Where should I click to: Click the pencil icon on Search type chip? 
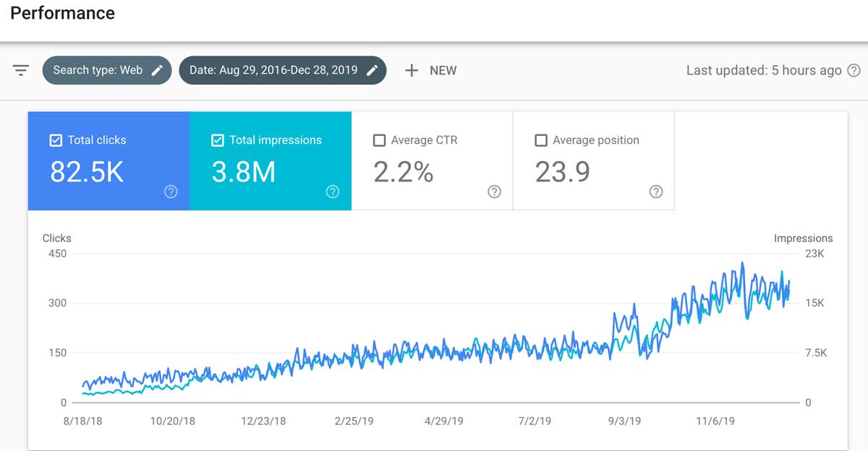pyautogui.click(x=157, y=70)
